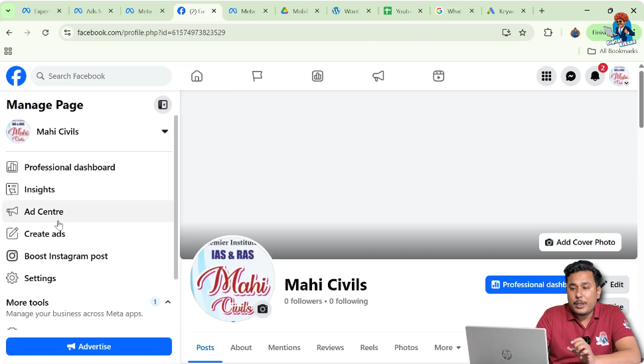Open the tab search dropdown arrow

pyautogui.click(x=8, y=11)
